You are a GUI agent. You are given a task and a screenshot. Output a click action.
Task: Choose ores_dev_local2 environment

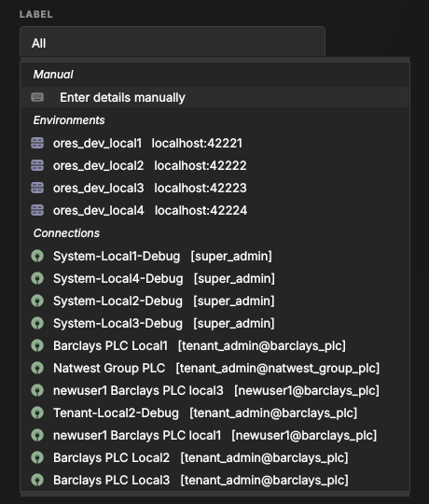pyautogui.click(x=215, y=165)
